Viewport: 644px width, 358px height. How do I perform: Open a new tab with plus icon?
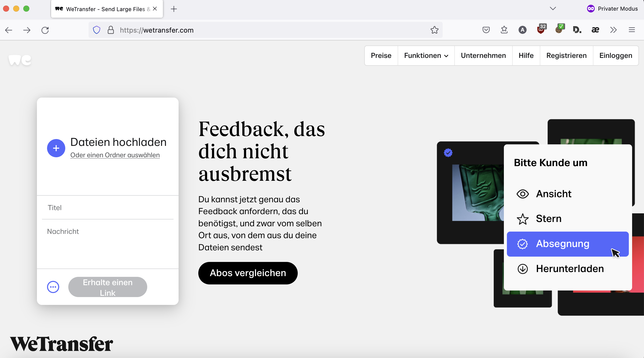point(174,9)
